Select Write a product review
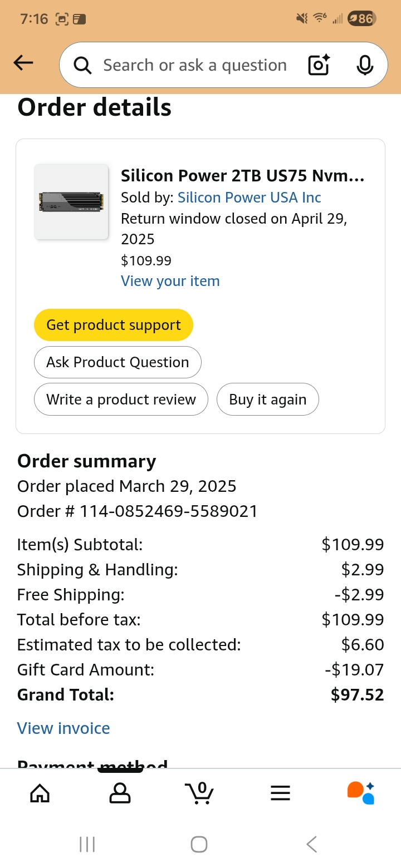 tap(121, 400)
